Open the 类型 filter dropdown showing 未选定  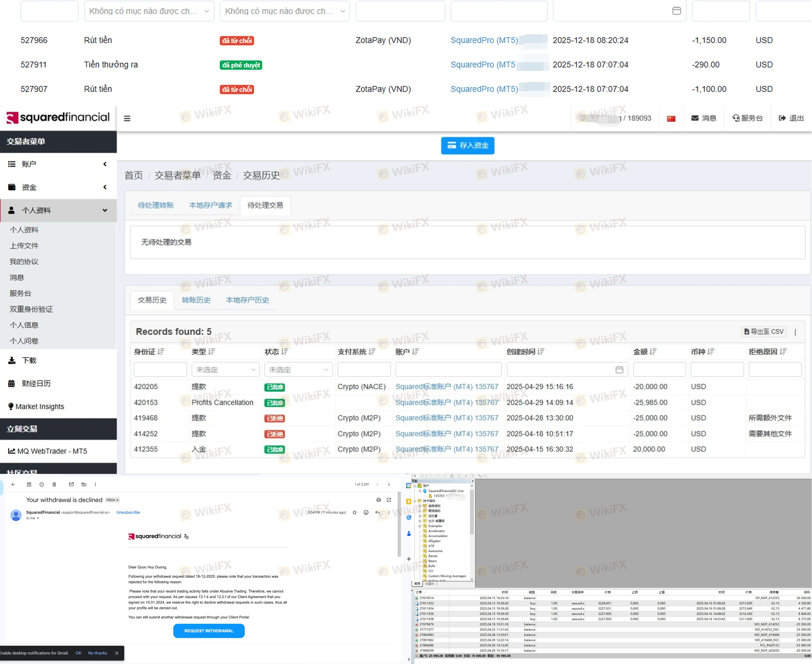point(225,370)
